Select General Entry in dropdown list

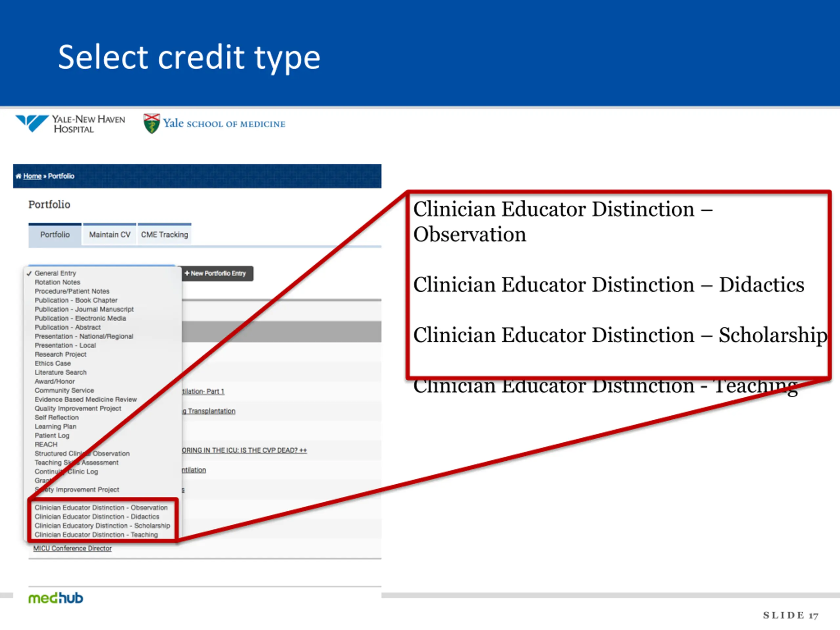(55, 273)
